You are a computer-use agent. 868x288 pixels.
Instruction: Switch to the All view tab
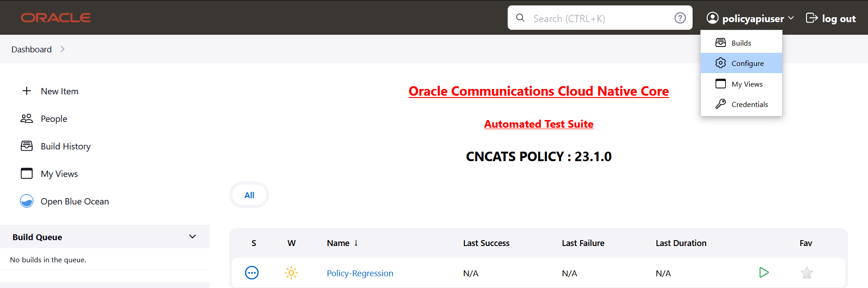tap(249, 195)
